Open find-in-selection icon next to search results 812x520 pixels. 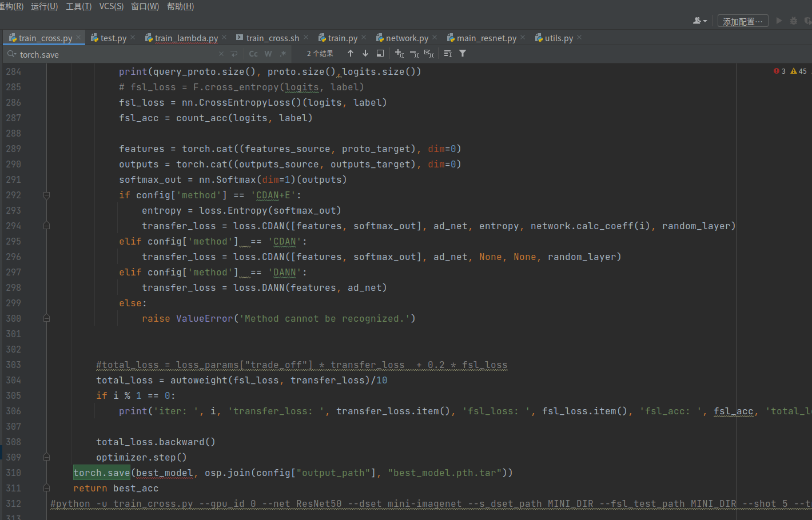tap(380, 53)
